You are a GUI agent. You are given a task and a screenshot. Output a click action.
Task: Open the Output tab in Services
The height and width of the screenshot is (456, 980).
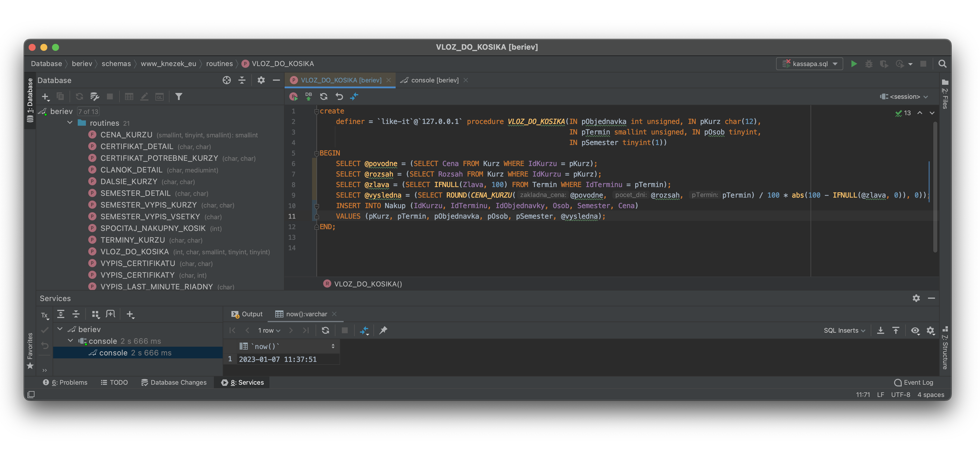[x=247, y=314]
